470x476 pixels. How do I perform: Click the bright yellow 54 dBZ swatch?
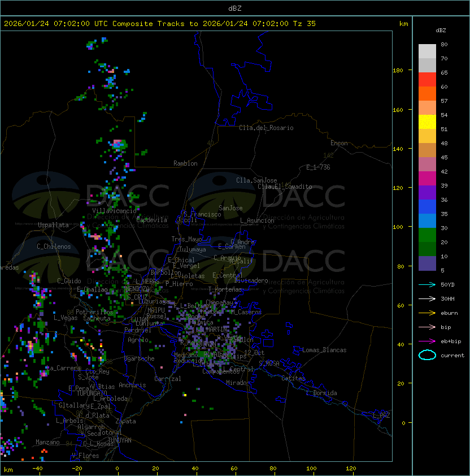coord(427,122)
